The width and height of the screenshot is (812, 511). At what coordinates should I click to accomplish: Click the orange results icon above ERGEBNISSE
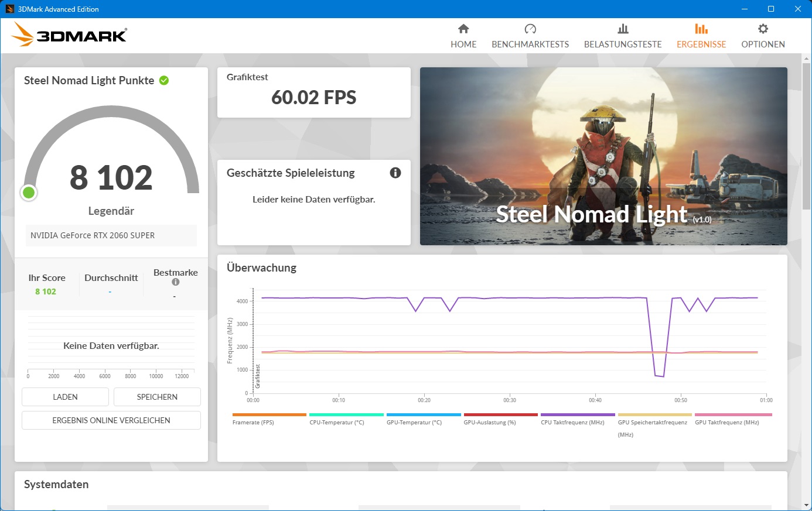coord(701,29)
